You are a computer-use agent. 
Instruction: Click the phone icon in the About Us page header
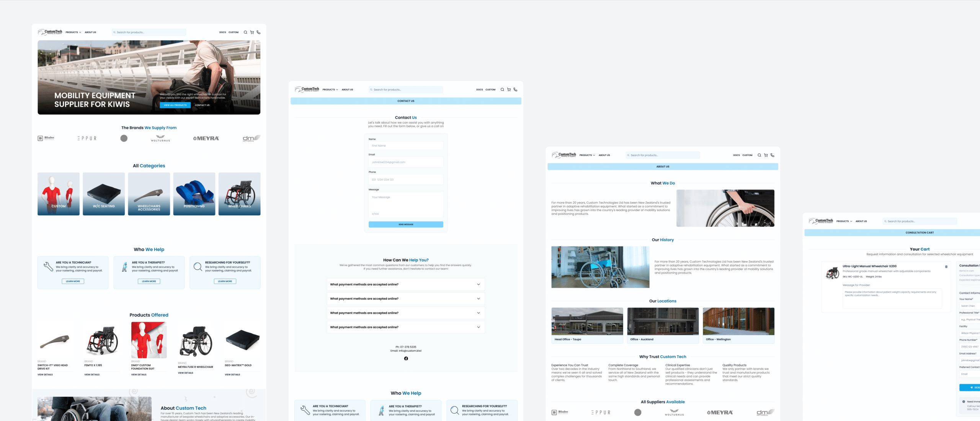772,155
